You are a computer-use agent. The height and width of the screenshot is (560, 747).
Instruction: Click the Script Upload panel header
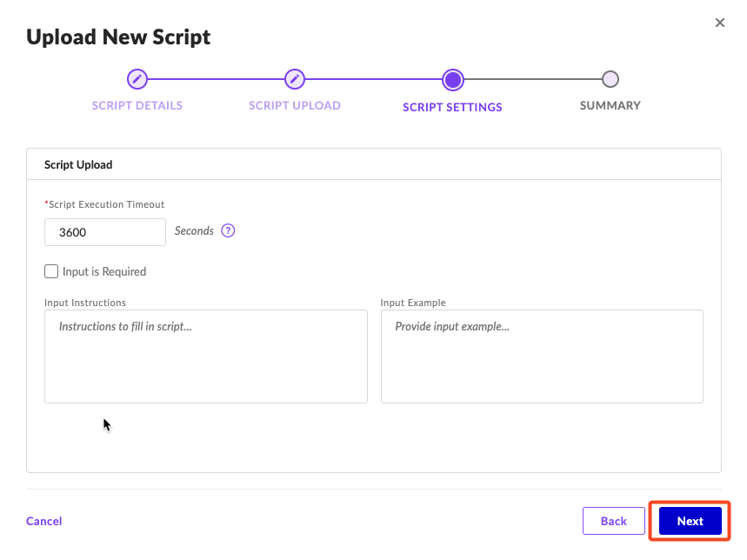pos(78,164)
